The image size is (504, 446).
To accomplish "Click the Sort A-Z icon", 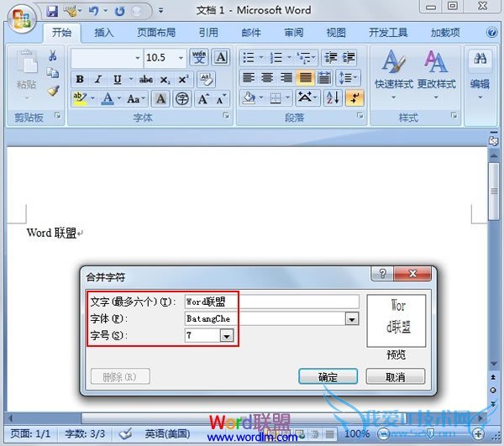I will point(333,97).
